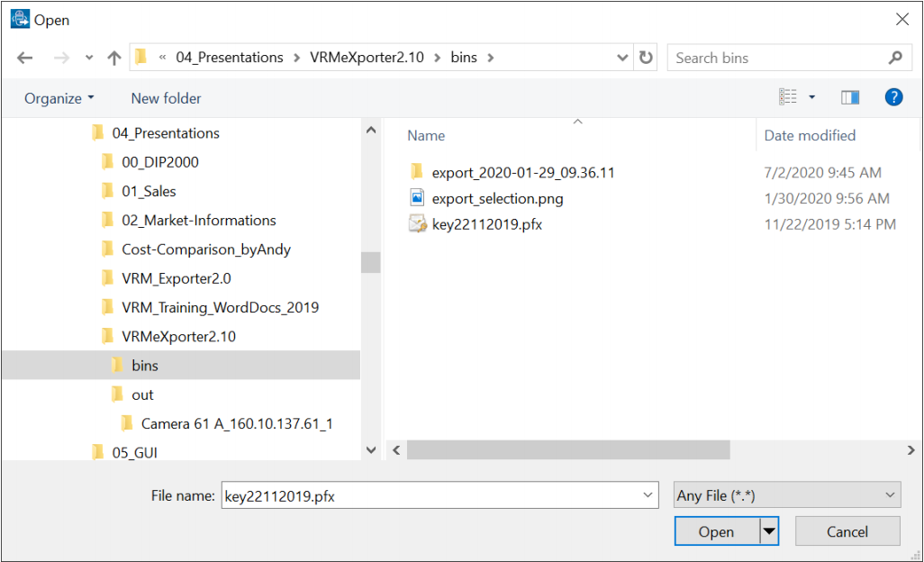Toggle the preview pane icon
Viewport: 924px width, 562px height.
(x=850, y=97)
